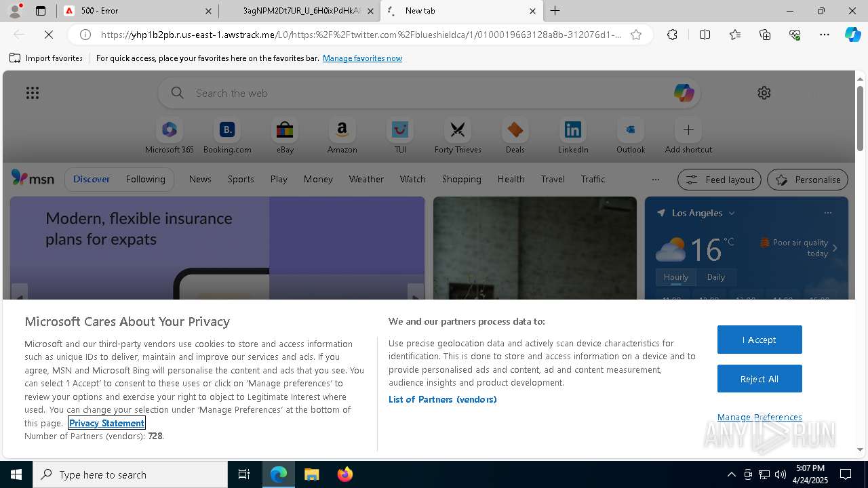Switch weather card to Hourly
This screenshot has width=868, height=488.
click(676, 277)
